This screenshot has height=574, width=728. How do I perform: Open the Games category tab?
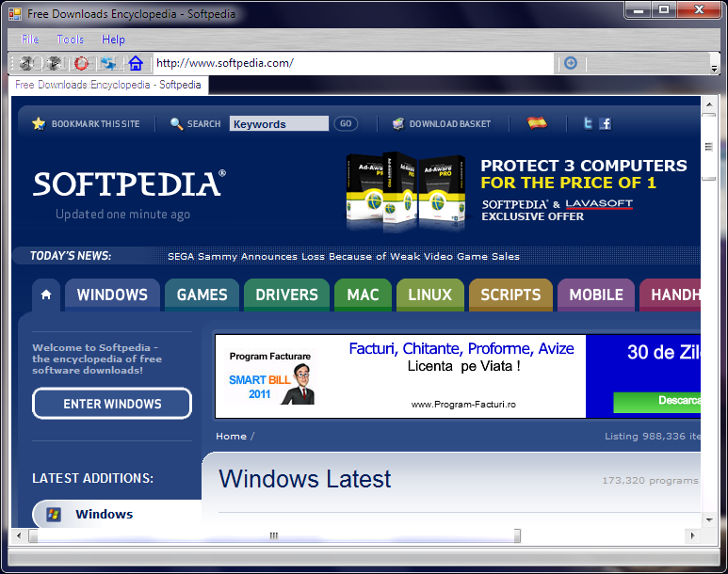(x=202, y=295)
